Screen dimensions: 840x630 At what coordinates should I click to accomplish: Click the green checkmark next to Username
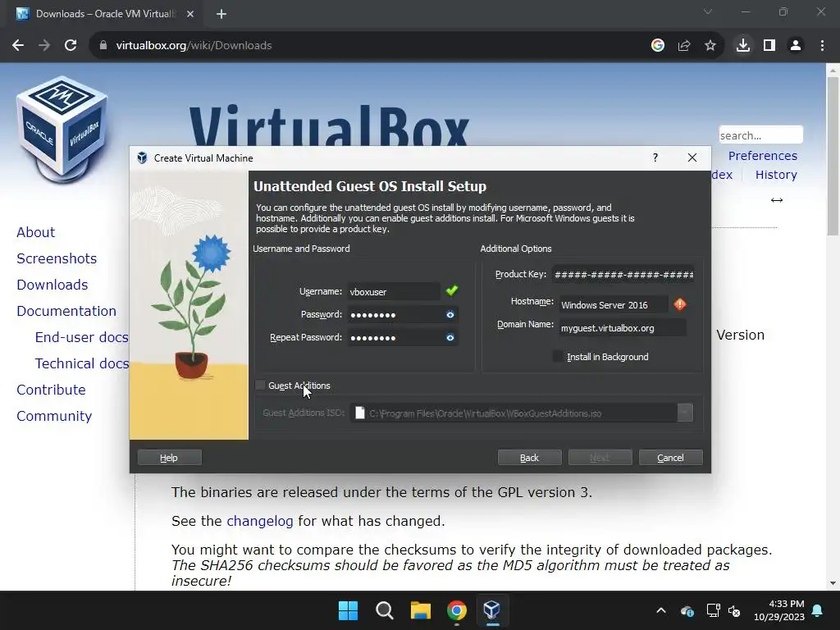(452, 290)
